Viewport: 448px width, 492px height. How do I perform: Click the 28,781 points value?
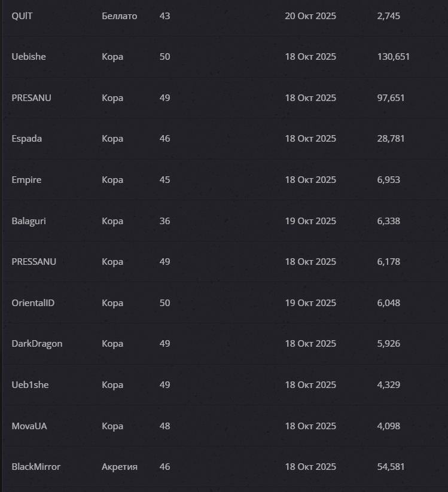(x=391, y=139)
